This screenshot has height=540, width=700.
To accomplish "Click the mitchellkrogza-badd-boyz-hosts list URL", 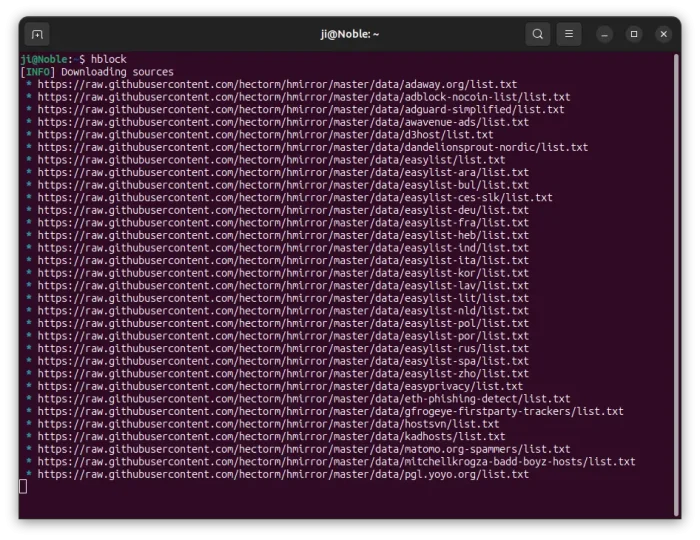I will pos(336,461).
